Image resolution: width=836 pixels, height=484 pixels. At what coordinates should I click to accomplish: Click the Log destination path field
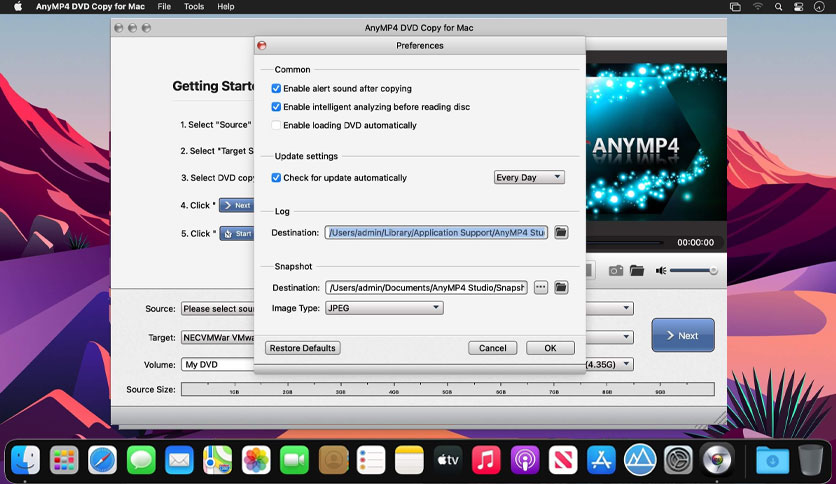pyautogui.click(x=436, y=232)
